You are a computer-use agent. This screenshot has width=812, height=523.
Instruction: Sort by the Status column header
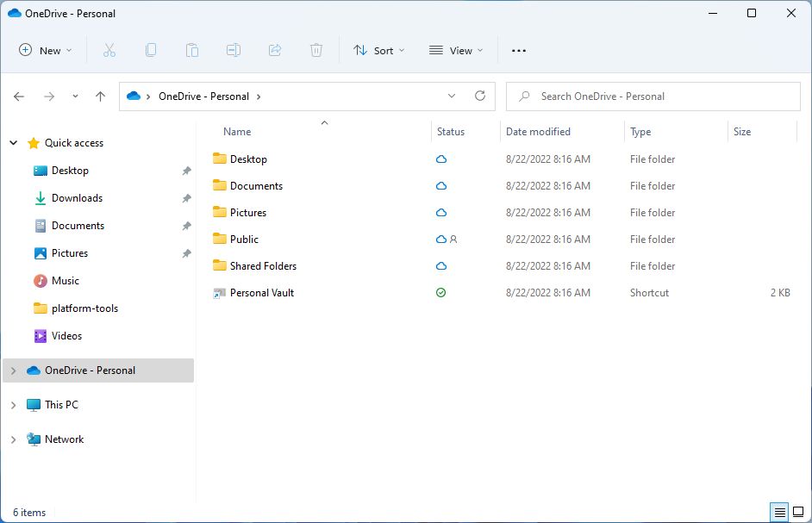point(451,132)
